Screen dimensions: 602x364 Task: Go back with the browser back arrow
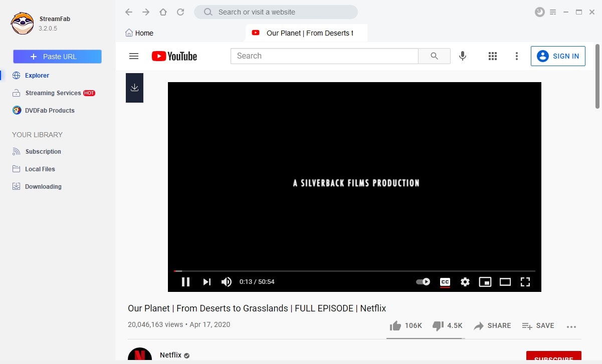click(129, 12)
